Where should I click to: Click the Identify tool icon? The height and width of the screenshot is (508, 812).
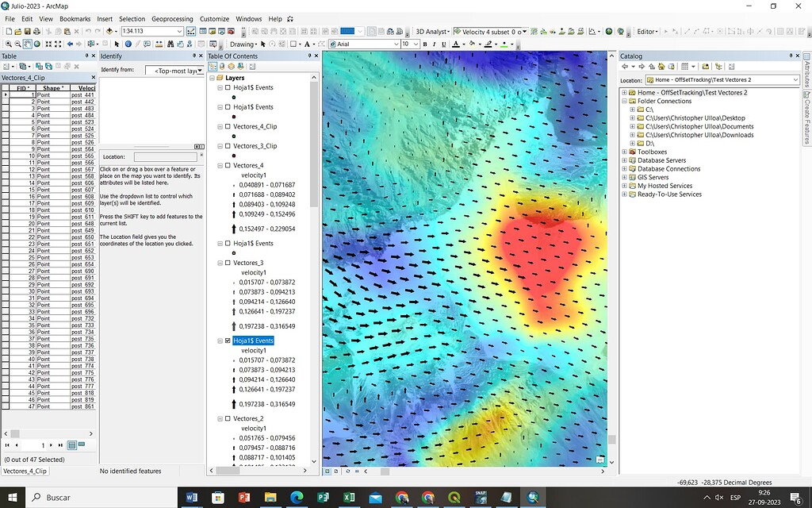[x=128, y=44]
